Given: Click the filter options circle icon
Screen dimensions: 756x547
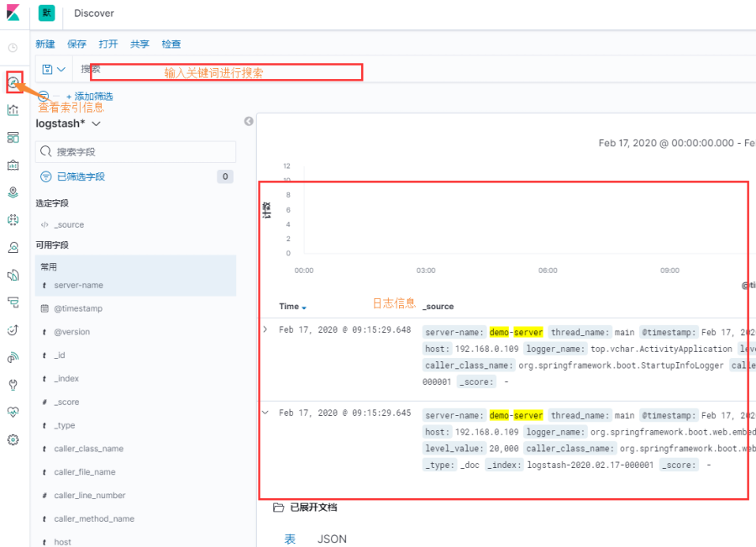Looking at the screenshot, I should [x=44, y=96].
